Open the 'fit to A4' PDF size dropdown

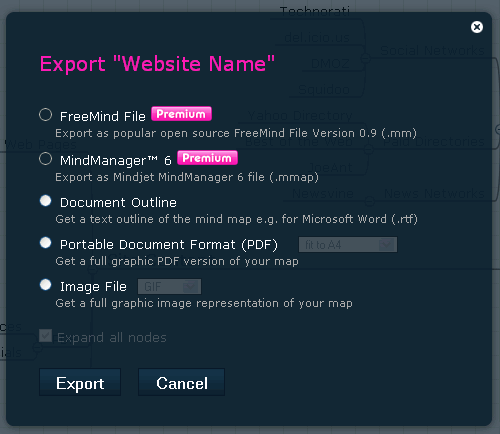[x=348, y=245]
